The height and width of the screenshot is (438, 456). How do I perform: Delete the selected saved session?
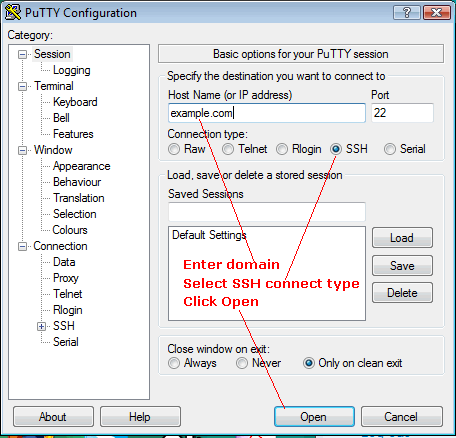click(x=402, y=293)
